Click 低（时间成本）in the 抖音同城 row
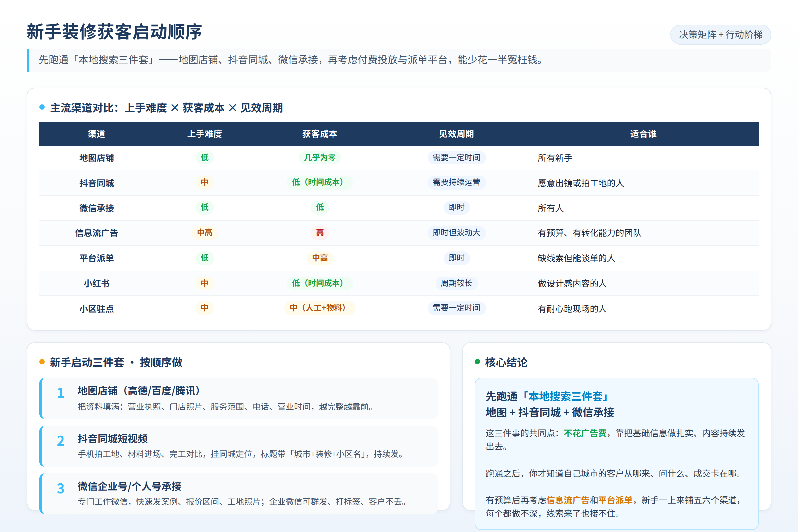 (x=320, y=182)
